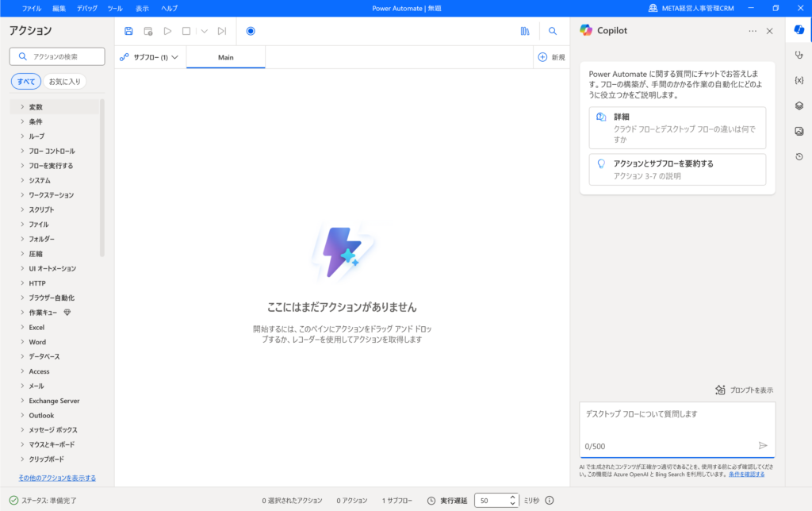This screenshot has width=812, height=511.
Task: Click the Save flow icon in toolbar
Action: click(128, 32)
